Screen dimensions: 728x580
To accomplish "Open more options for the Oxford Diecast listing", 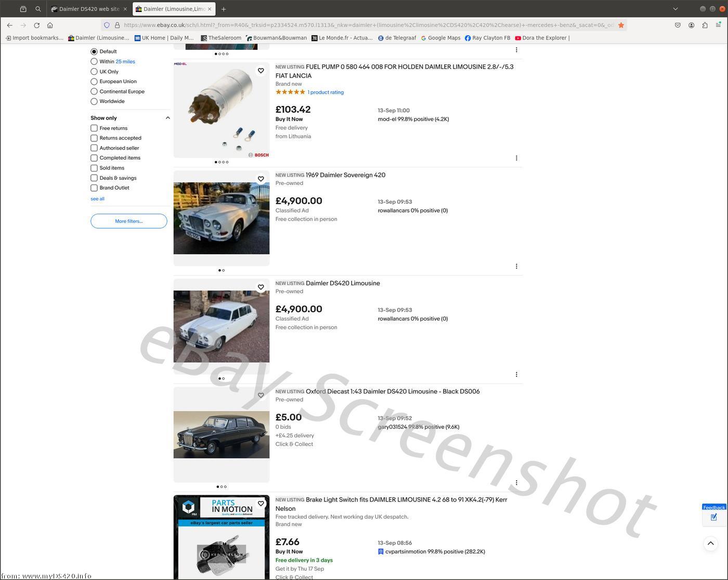I will tap(516, 483).
